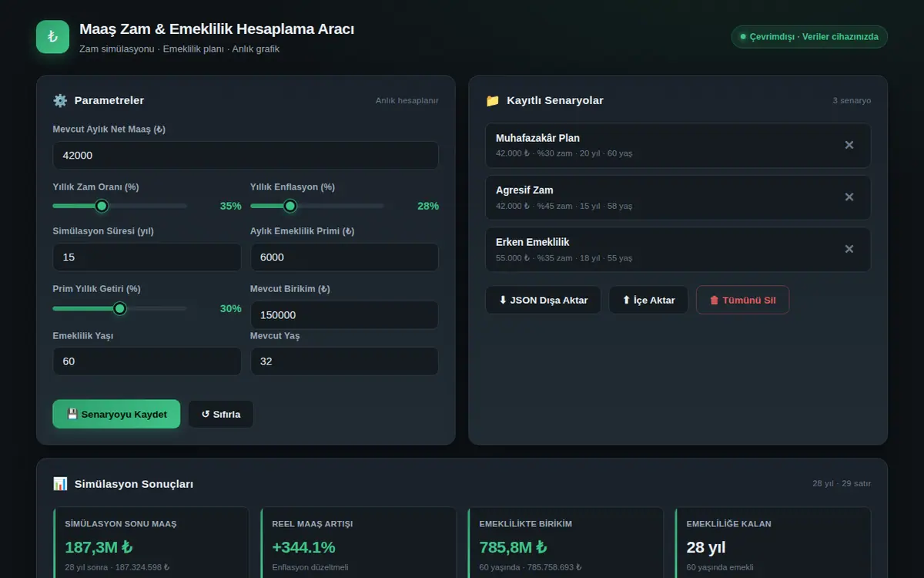Click the 187,3M ₺ final salary figure

pos(99,547)
